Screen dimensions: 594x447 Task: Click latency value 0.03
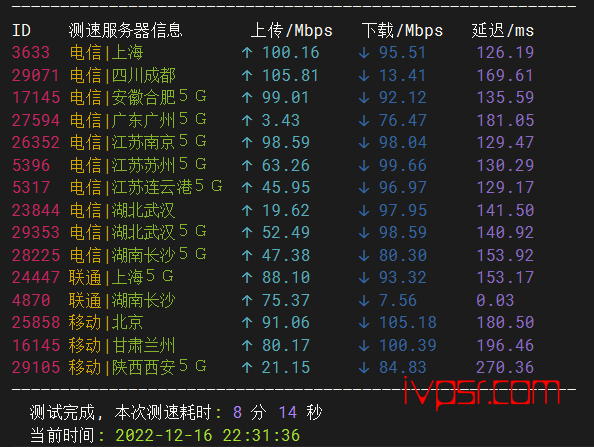coord(495,300)
